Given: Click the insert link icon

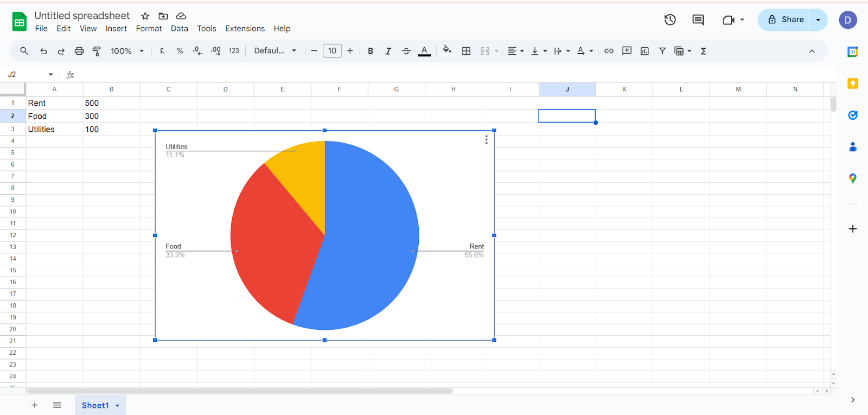Looking at the screenshot, I should pos(609,51).
